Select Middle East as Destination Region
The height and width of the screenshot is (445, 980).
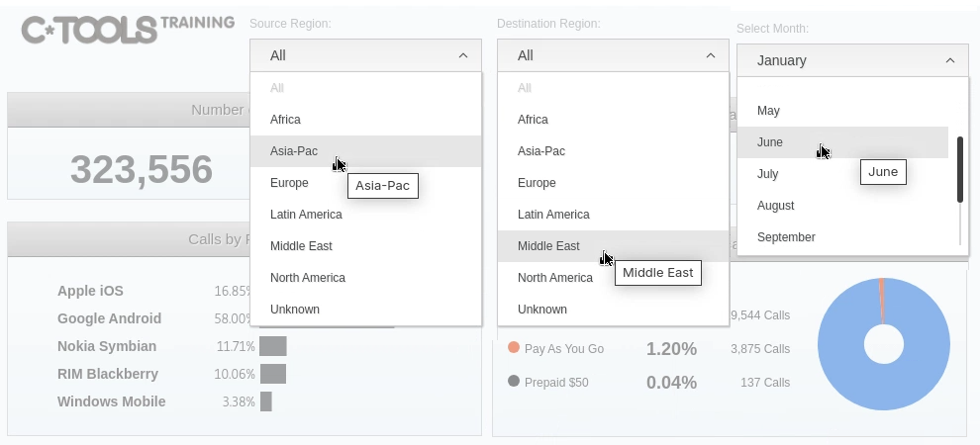click(548, 246)
